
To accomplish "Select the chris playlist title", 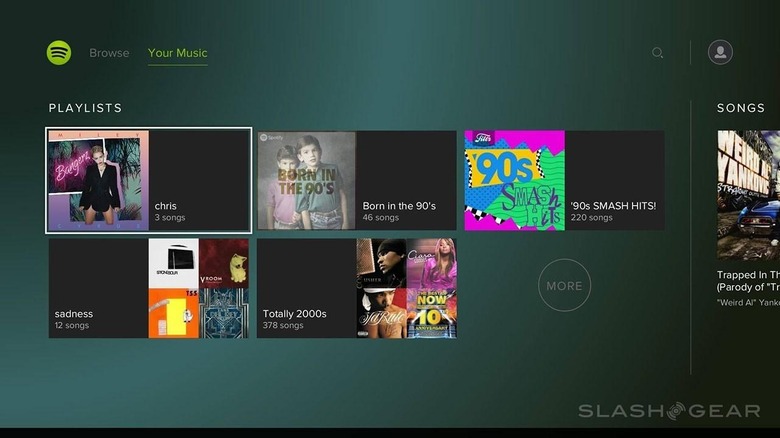I will pyautogui.click(x=166, y=206).
